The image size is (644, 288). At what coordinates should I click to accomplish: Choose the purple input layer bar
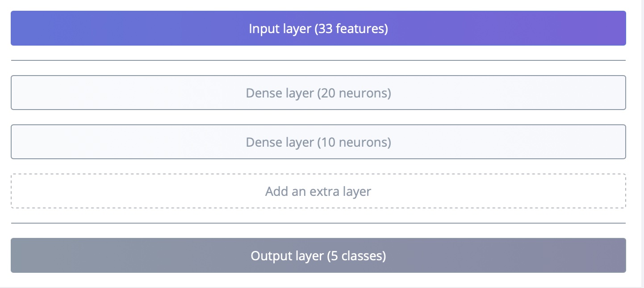tap(318, 29)
